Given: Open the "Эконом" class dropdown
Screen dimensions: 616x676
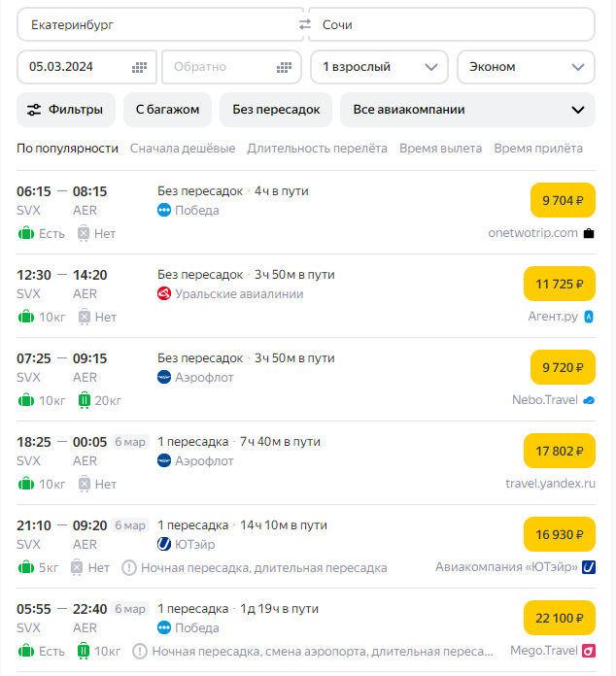Looking at the screenshot, I should [x=526, y=67].
